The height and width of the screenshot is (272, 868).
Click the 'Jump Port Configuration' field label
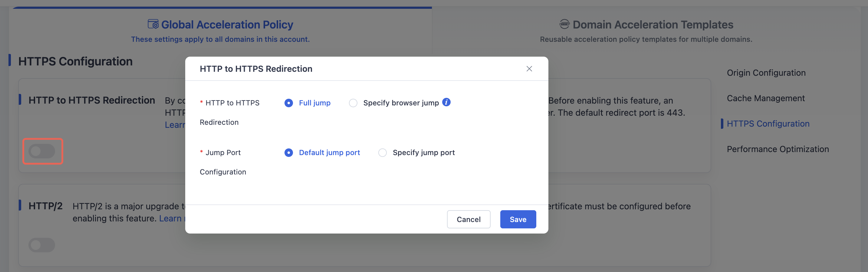[x=223, y=162]
